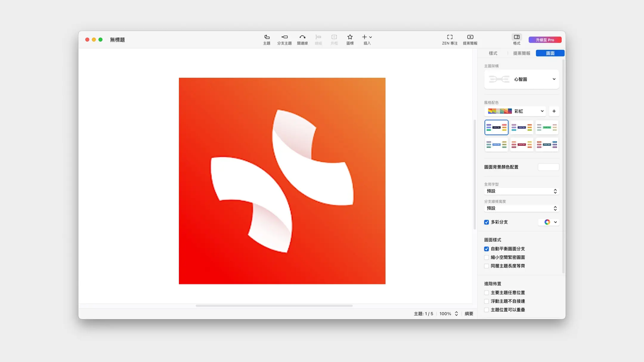This screenshot has width=644, height=362.
Task: Select fifth theme thumbnail with red center
Action: 522,145
